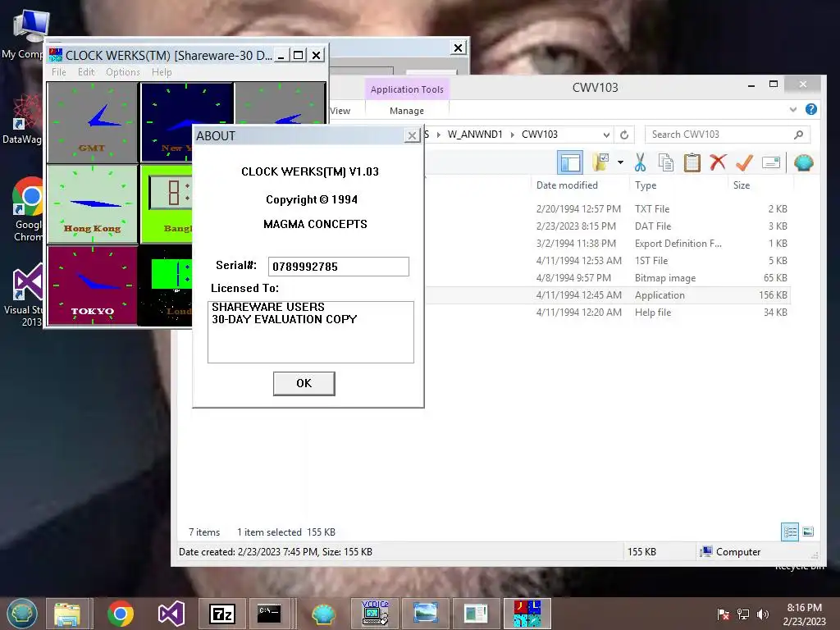Open Edit menu in Clock Werks
The image size is (840, 630).
click(85, 72)
